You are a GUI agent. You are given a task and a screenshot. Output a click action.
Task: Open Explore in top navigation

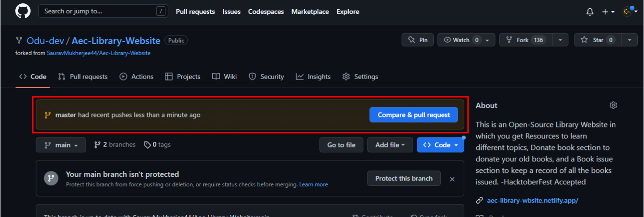[x=347, y=11]
